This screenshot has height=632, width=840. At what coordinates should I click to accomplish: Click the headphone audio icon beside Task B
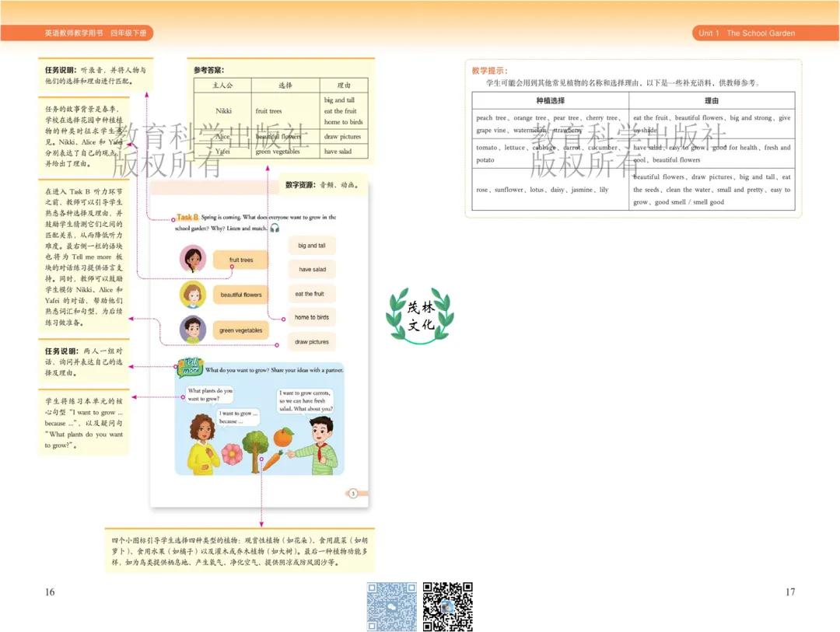click(275, 229)
